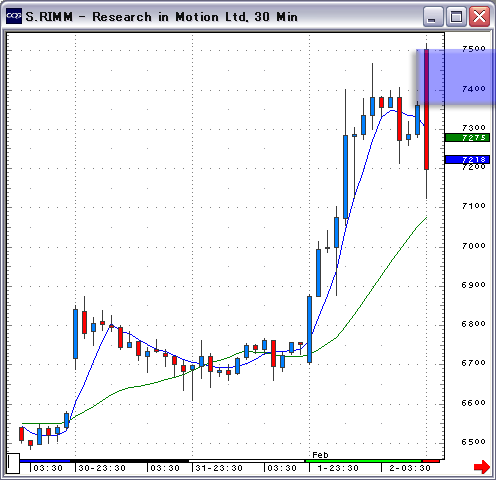Click the 7000 price axis label

474,246
